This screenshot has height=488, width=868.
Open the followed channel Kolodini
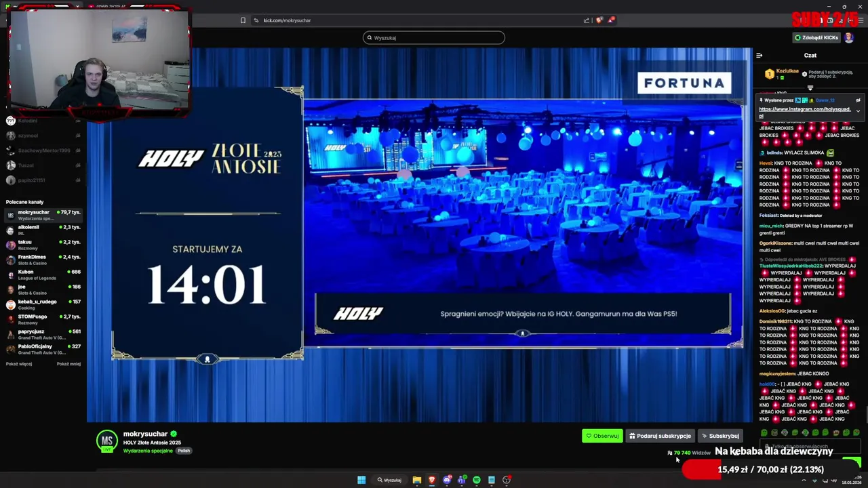(43, 121)
